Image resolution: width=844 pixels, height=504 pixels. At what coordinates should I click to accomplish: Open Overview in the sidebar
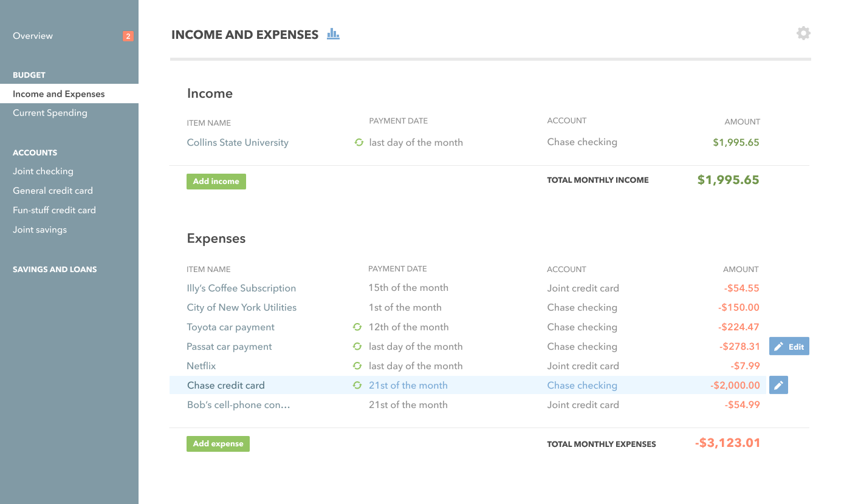(33, 36)
